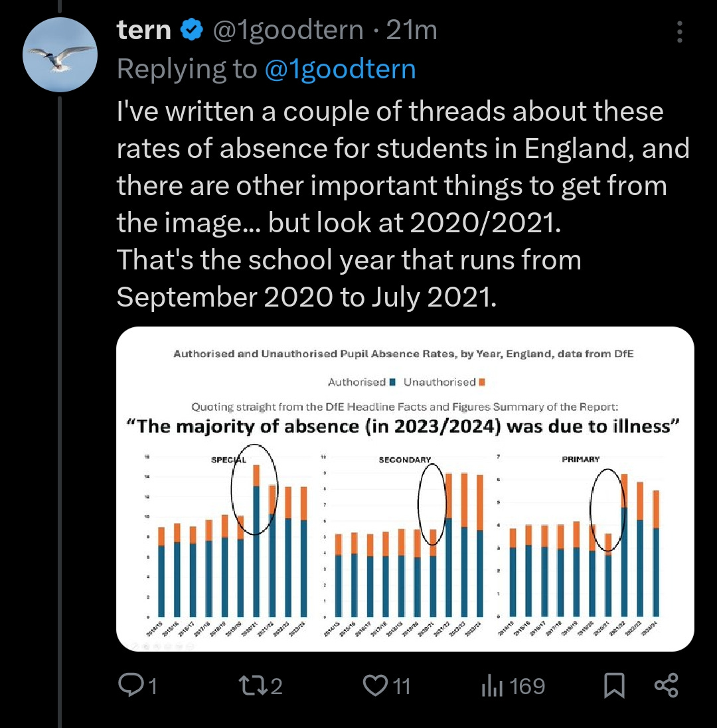Click the grey @1goodtern handle beside the name

[287, 30]
